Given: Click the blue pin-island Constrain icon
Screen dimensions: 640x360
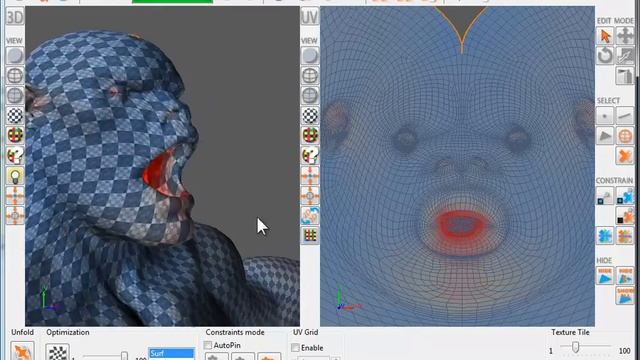Looking at the screenshot, I should coord(625,196).
